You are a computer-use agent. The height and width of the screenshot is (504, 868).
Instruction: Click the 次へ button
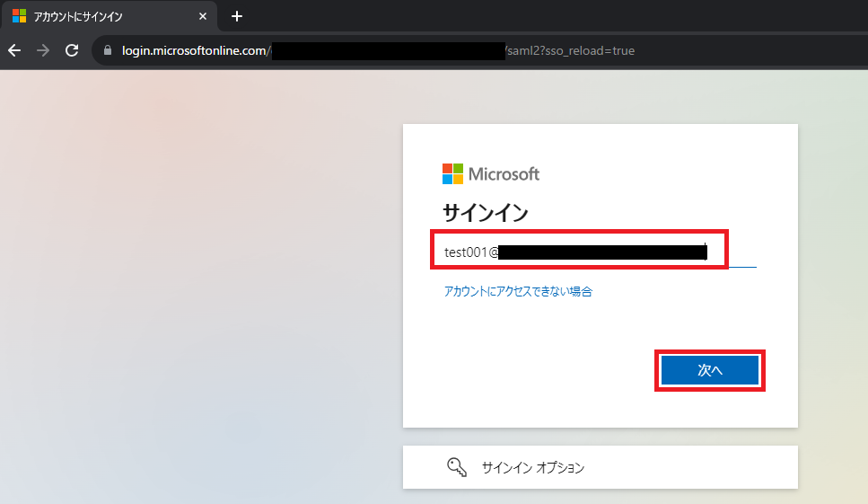click(x=710, y=370)
